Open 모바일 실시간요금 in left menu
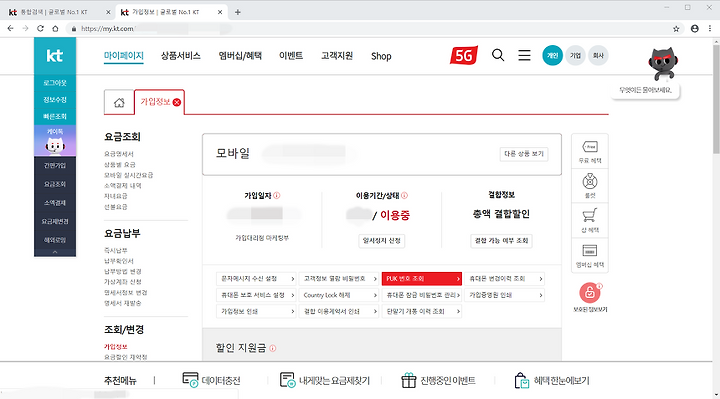The width and height of the screenshot is (720, 399). click(x=129, y=175)
